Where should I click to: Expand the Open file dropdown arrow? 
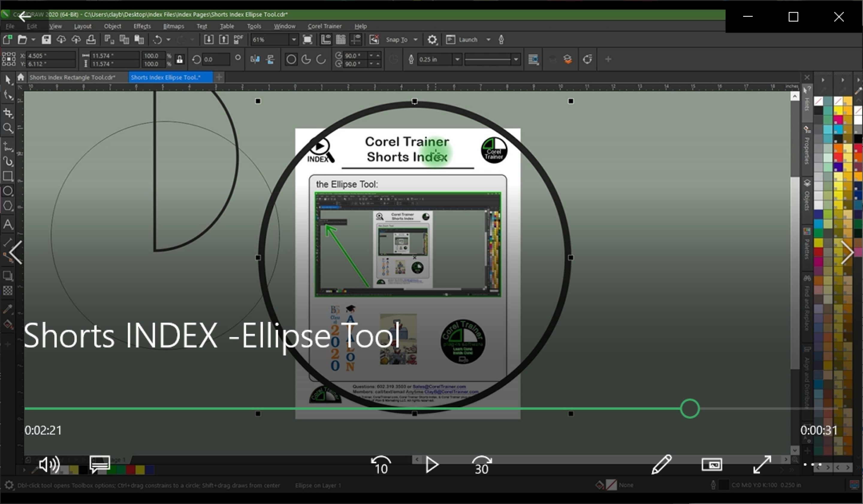click(x=33, y=40)
